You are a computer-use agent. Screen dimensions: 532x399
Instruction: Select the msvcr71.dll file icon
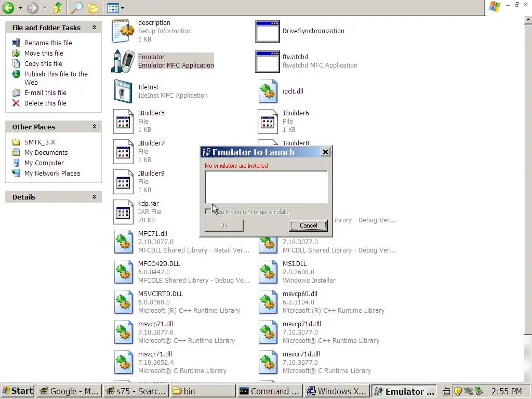(123, 363)
